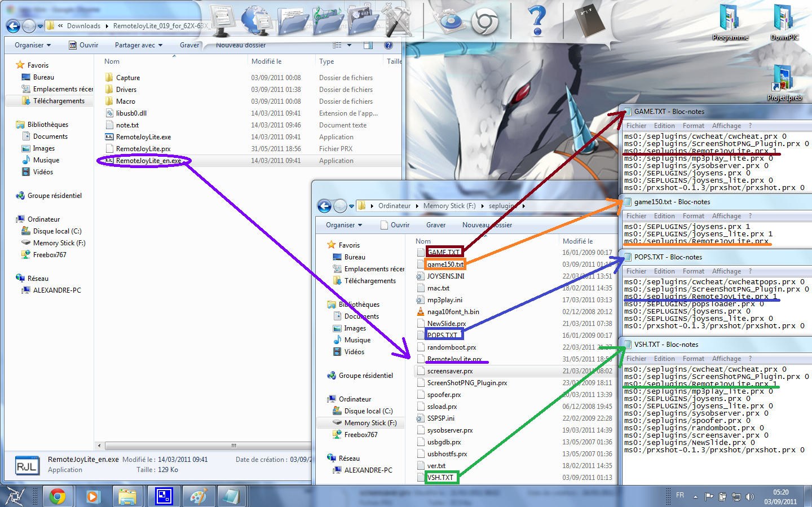Change the view mode in the Downloads window
812x507 pixels.
(x=337, y=45)
